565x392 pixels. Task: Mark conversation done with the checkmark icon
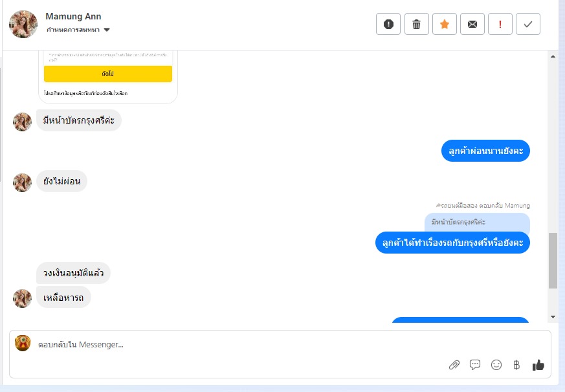528,24
